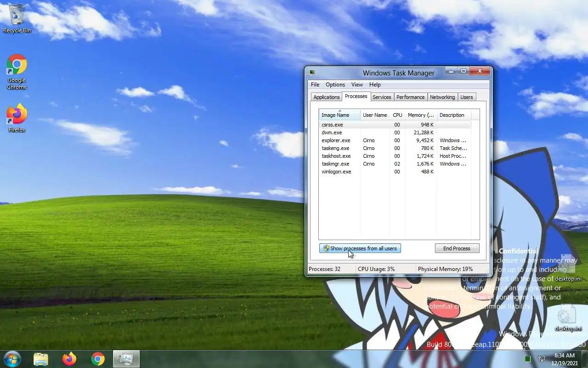Click the End Process button
588x368 pixels.
[457, 248]
